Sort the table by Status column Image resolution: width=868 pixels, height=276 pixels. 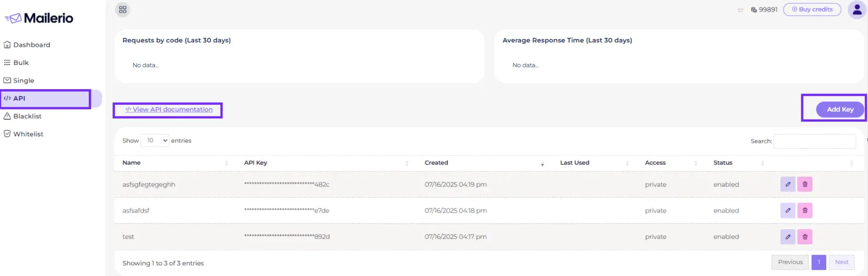(723, 163)
